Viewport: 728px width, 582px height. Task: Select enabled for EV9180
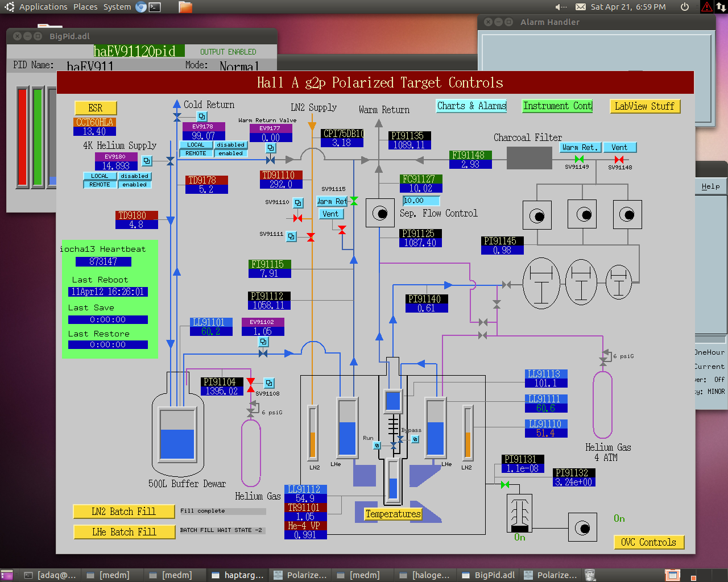pyautogui.click(x=135, y=185)
